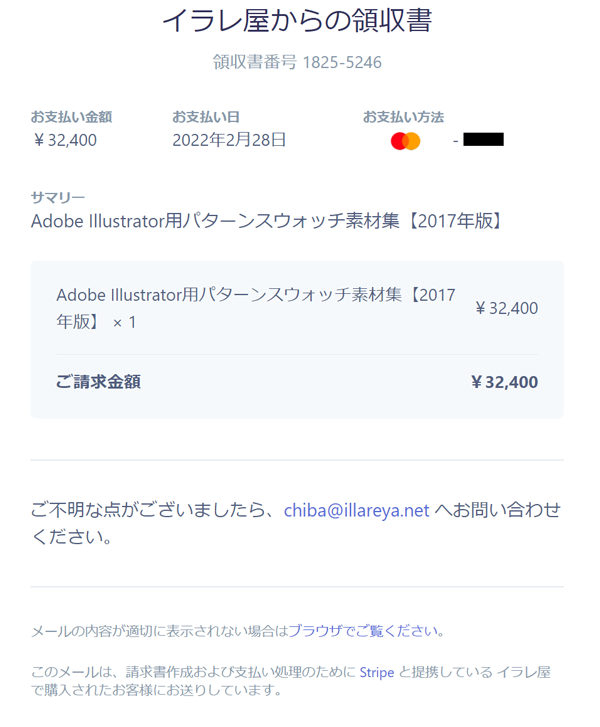Click the summary product name line

[267, 221]
